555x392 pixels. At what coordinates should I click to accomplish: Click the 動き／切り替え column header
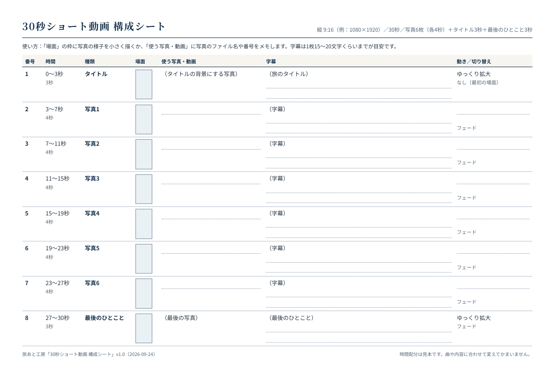pyautogui.click(x=474, y=61)
